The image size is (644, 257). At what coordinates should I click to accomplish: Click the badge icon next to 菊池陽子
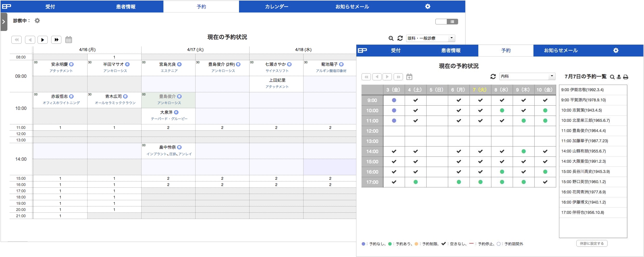[341, 64]
